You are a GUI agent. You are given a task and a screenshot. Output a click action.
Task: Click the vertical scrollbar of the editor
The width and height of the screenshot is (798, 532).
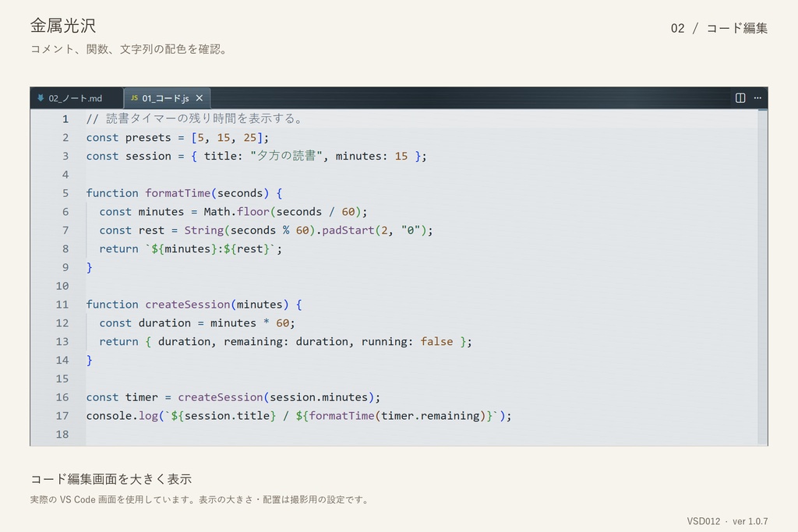click(762, 277)
